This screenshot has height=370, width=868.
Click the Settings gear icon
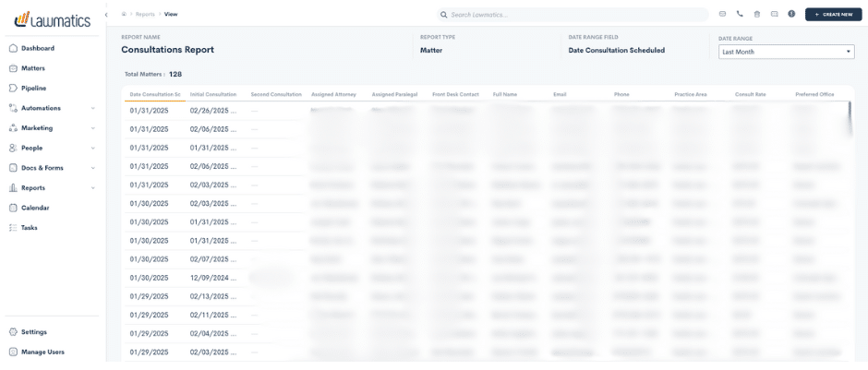tap(13, 332)
